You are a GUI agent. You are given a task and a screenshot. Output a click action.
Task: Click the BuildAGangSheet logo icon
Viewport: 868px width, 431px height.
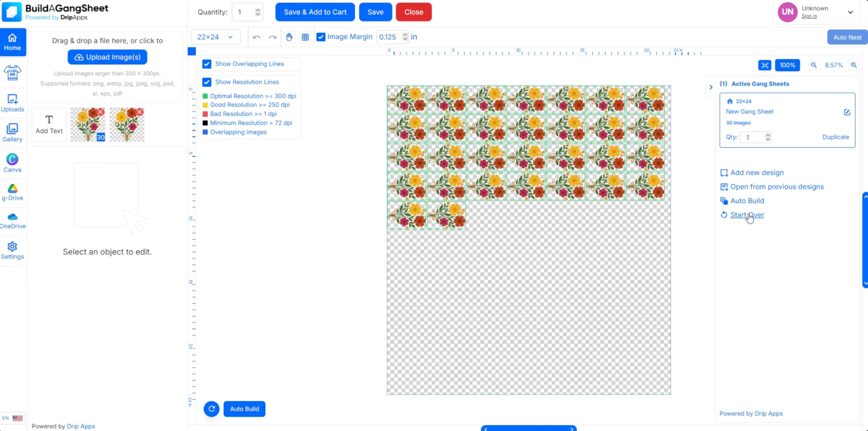pos(12,12)
